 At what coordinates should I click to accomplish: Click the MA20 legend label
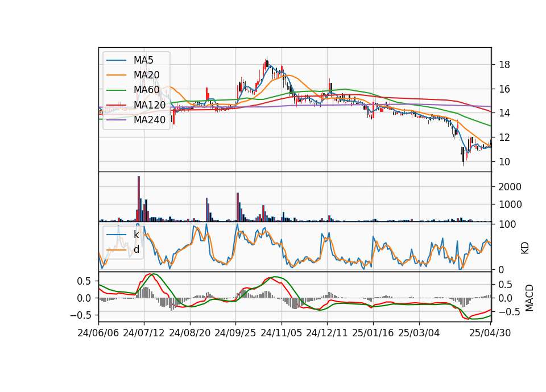coord(146,75)
